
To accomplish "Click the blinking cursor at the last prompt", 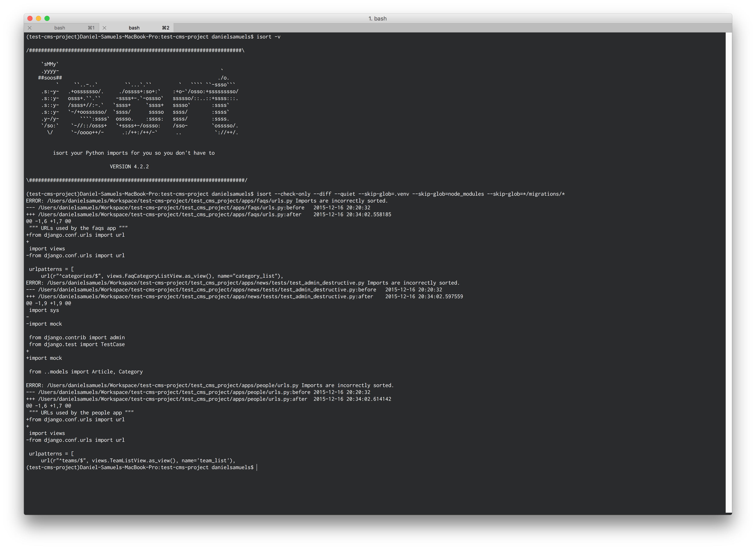I will (x=257, y=467).
